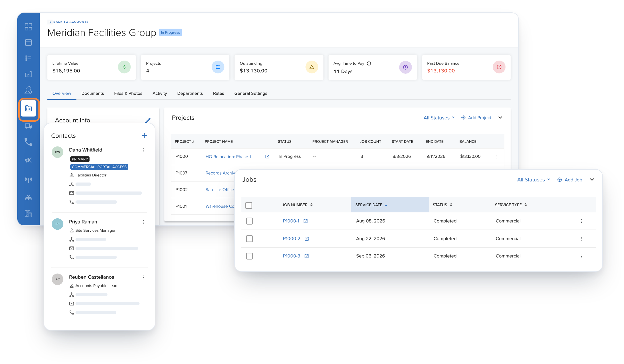Screen dimensions: 624x364
Task: Open row options for job P1000-3
Action: (581, 256)
